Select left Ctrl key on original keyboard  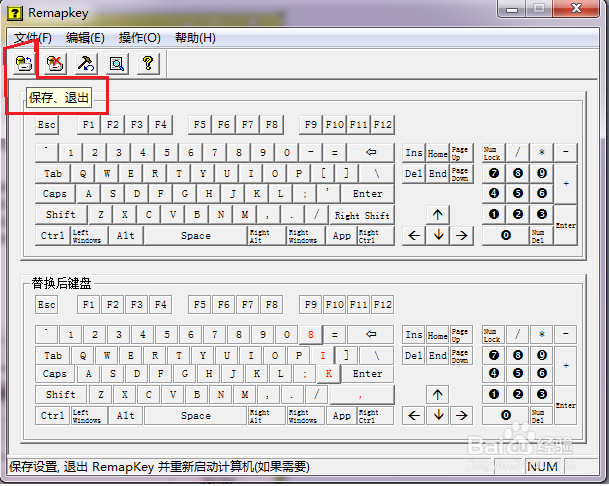[x=52, y=235]
